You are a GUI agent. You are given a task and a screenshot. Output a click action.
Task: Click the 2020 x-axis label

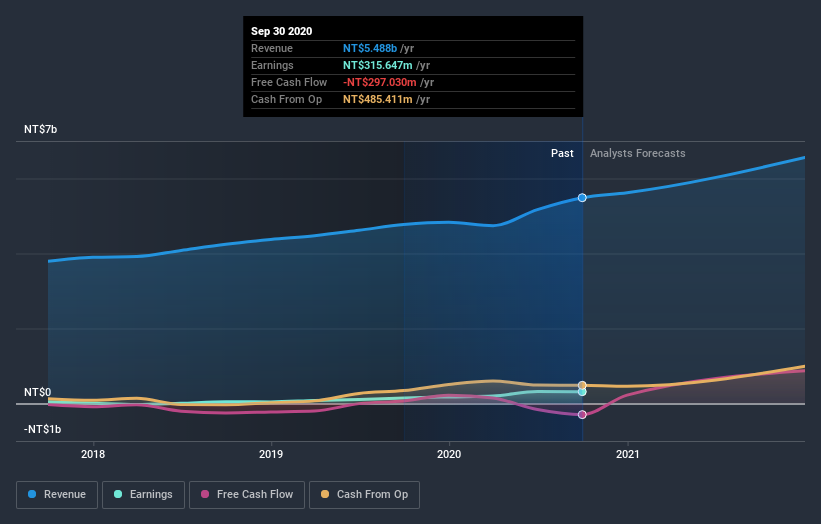(449, 454)
